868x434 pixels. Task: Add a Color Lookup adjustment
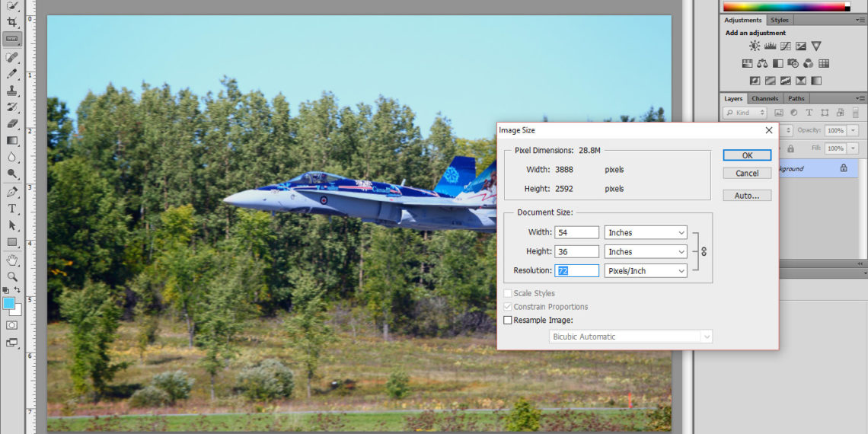point(824,63)
